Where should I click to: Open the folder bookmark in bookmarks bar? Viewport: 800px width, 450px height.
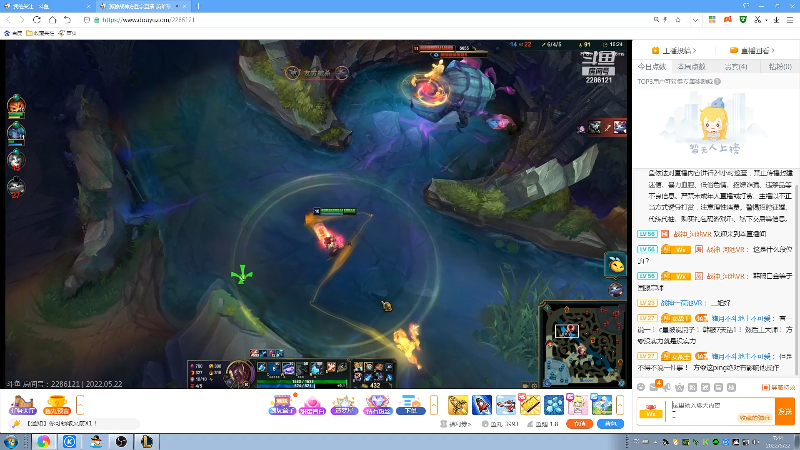pos(40,33)
